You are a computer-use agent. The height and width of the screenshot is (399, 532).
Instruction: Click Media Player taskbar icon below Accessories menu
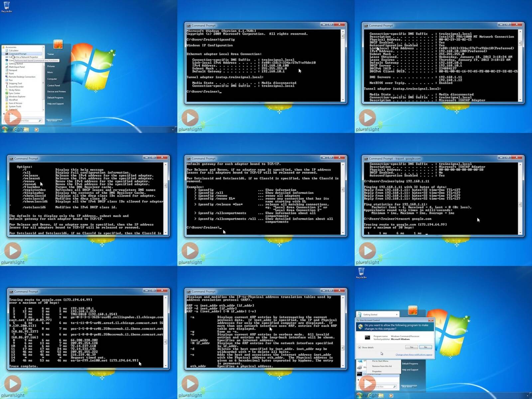[37, 130]
